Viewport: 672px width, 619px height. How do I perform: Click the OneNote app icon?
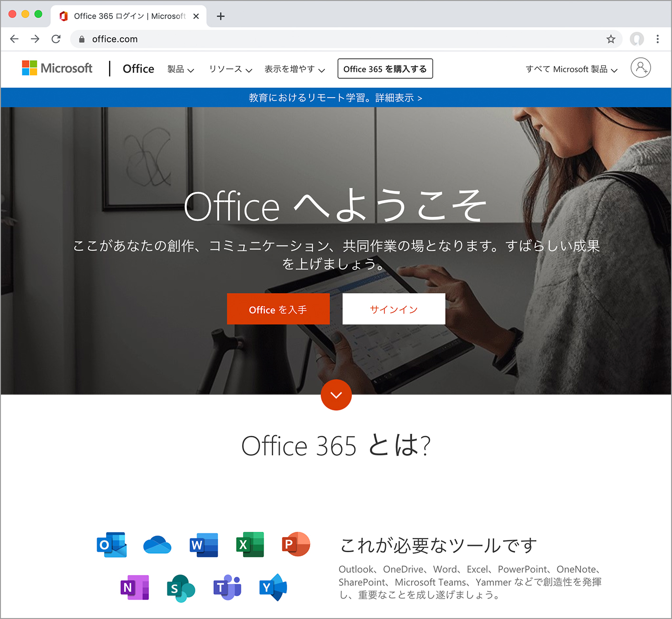(135, 588)
